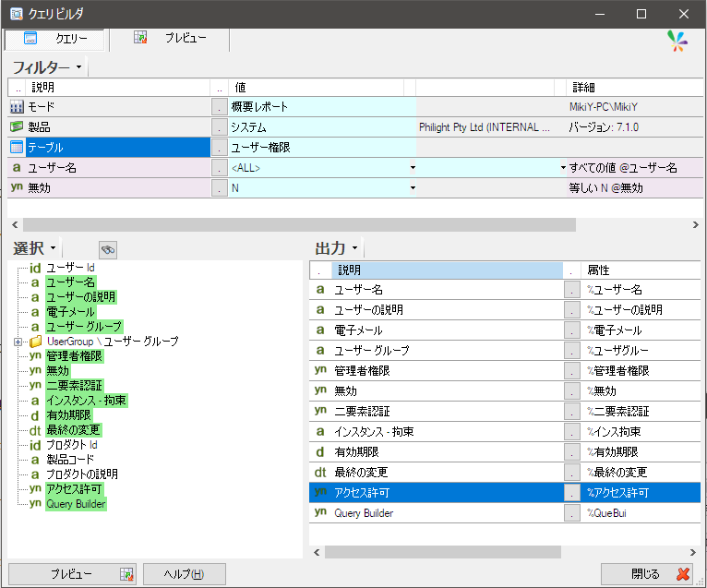Click the 製品 filter row icon
The image size is (707, 588).
pyautogui.click(x=17, y=127)
